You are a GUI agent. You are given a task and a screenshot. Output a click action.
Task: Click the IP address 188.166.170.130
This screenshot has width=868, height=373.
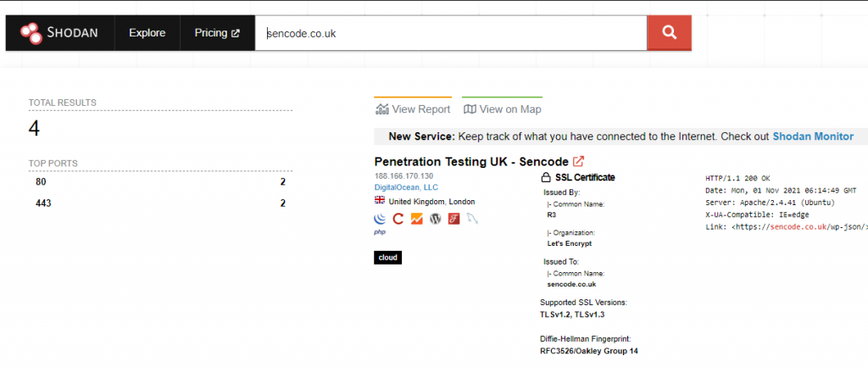point(403,176)
